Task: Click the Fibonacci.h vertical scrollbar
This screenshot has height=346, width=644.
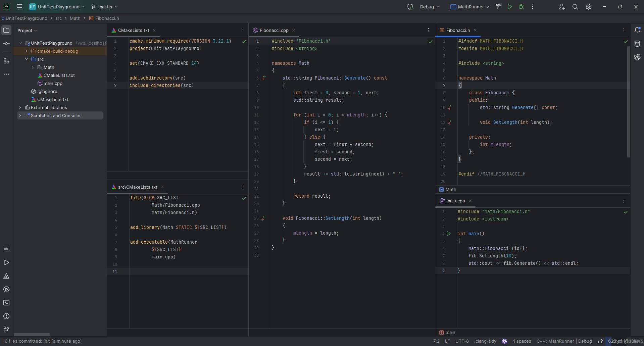Action: pyautogui.click(x=629, y=102)
